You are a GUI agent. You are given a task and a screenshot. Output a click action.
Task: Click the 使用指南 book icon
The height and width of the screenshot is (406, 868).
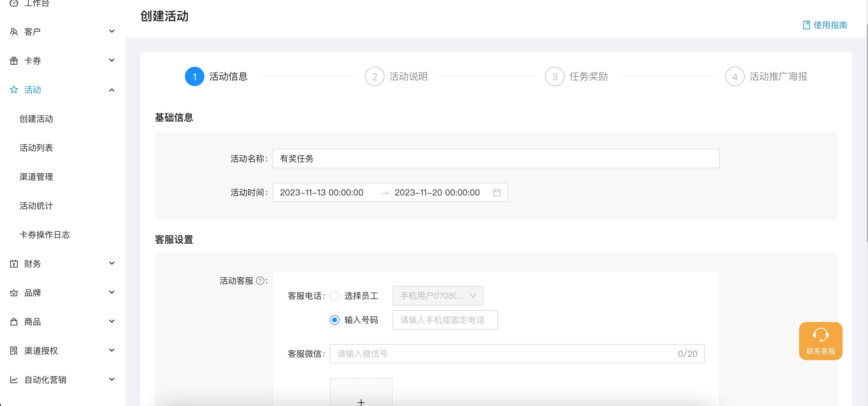[x=806, y=25]
